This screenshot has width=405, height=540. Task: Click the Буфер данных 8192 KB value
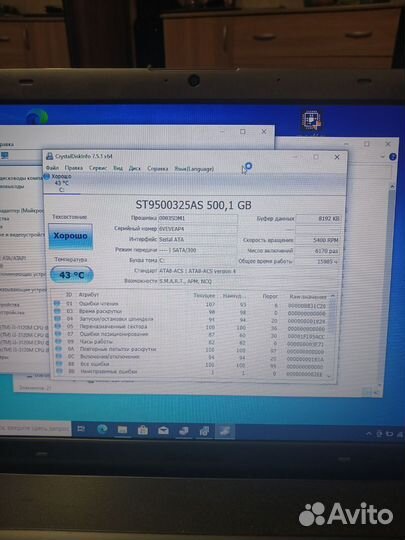tap(319, 219)
